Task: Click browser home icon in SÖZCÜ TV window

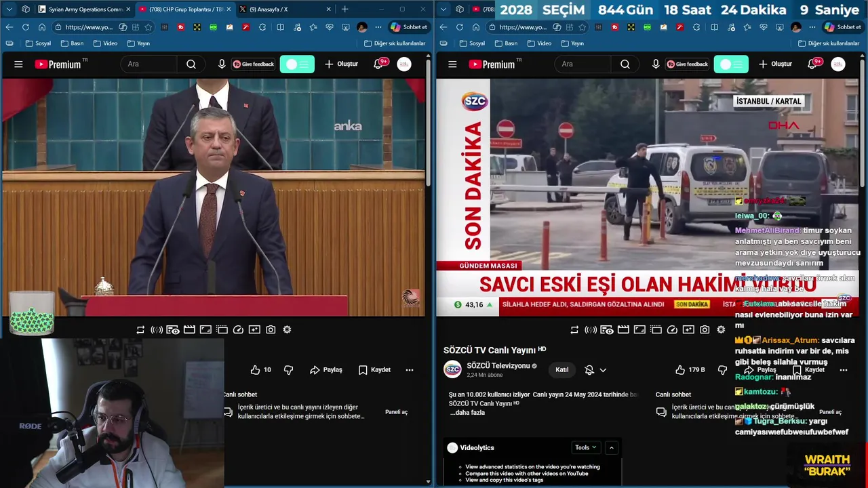Action: point(476,27)
